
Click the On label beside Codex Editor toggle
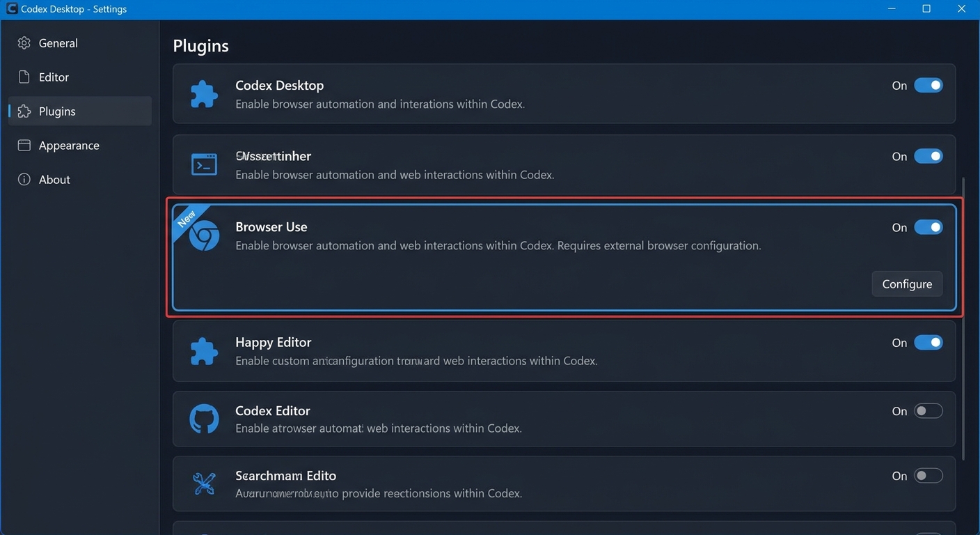(899, 412)
